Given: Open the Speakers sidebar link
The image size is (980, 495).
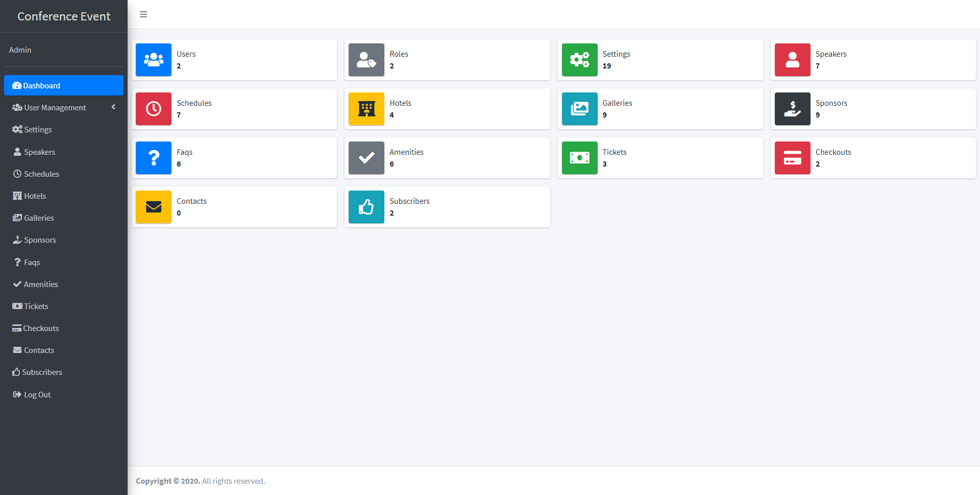Looking at the screenshot, I should (x=64, y=152).
